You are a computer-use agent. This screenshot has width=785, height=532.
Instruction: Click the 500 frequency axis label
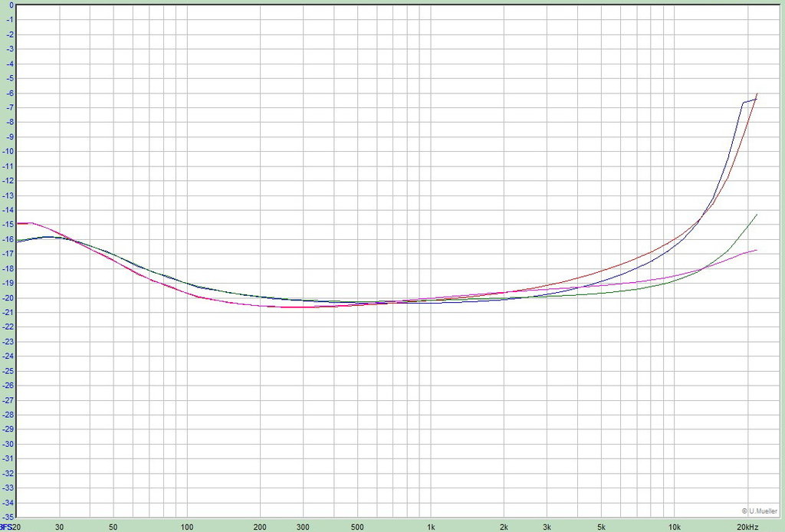click(x=357, y=527)
